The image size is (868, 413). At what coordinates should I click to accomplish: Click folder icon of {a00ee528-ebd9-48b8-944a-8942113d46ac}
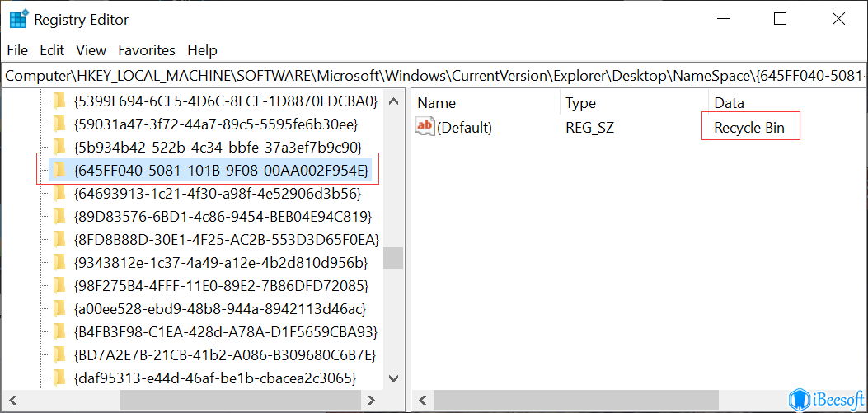tap(59, 309)
